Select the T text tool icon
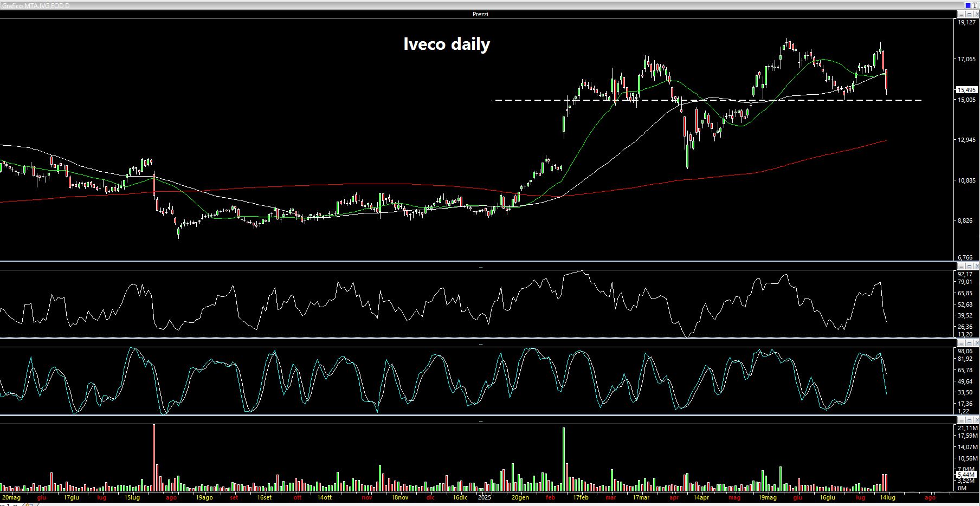 [975, 5]
